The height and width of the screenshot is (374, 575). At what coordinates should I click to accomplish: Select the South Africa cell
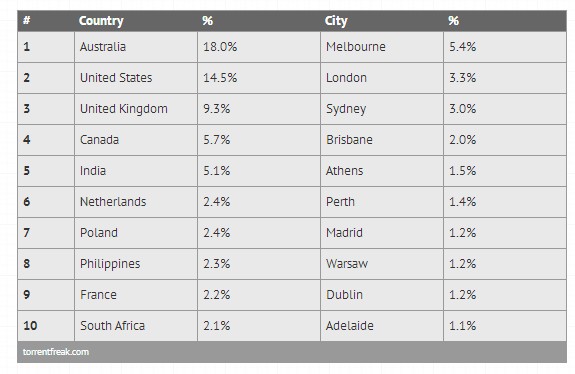(136, 326)
